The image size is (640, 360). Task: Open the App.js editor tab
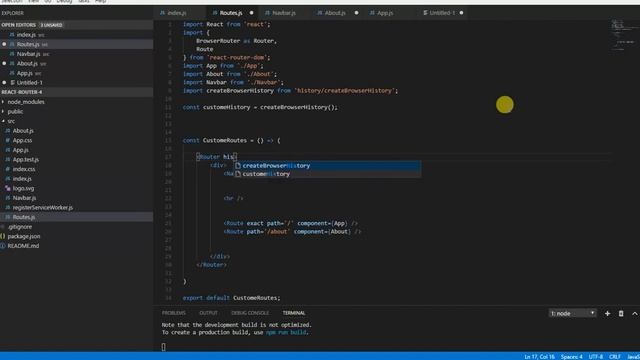(x=384, y=13)
